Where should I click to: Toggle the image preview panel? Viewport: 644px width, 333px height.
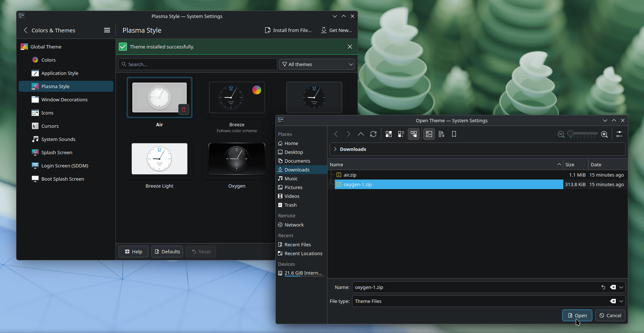point(429,134)
